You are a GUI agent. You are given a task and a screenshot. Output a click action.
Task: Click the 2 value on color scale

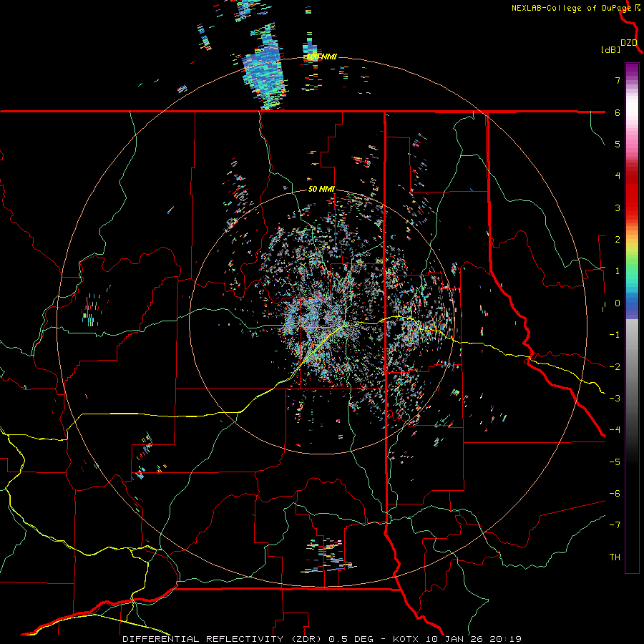618,240
